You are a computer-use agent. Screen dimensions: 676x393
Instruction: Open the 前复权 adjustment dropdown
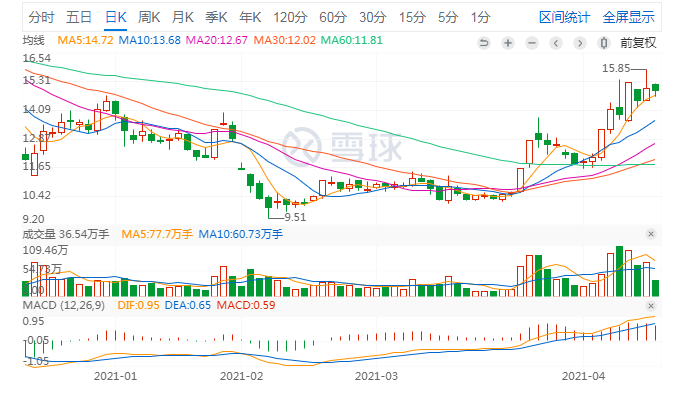pos(638,43)
